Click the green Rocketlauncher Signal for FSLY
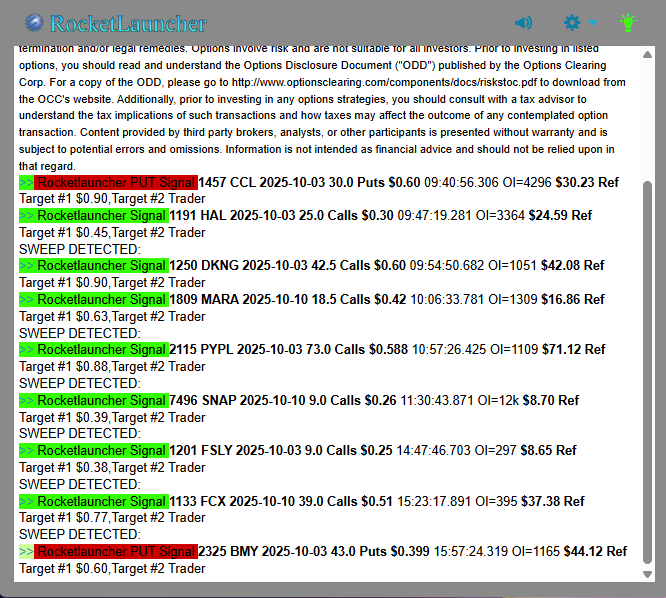 (x=101, y=451)
